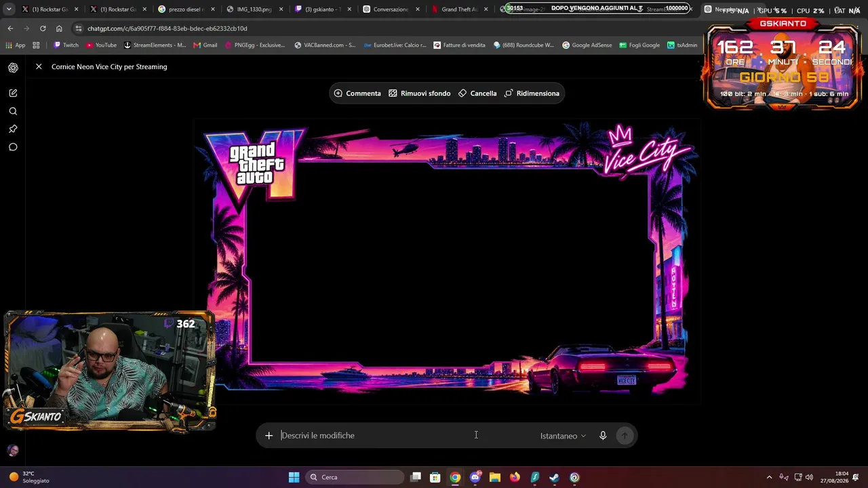Image resolution: width=868 pixels, height=488 pixels.
Task: Show hidden system tray icons
Action: pos(769,477)
